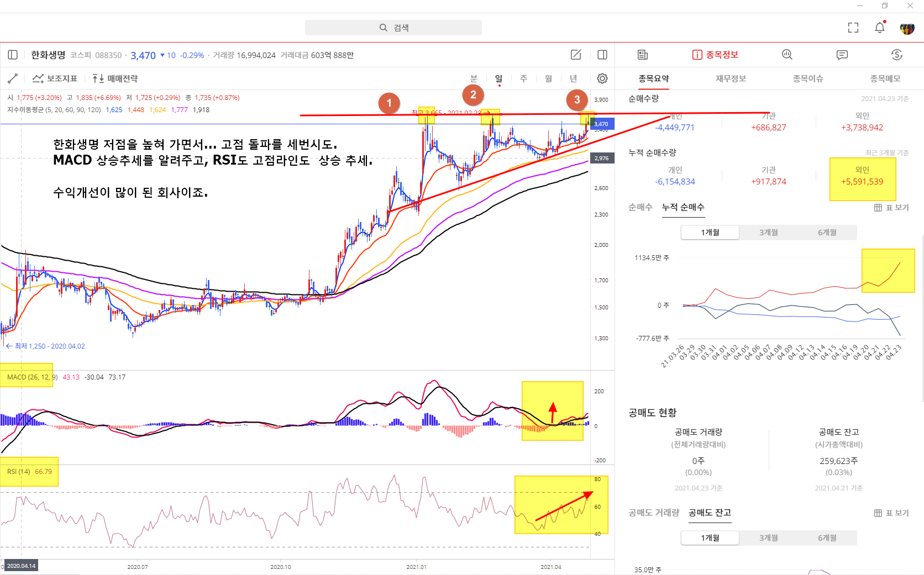Image resolution: width=924 pixels, height=575 pixels.
Task: Toggle the left sidebar panel icon
Action: click(x=13, y=55)
